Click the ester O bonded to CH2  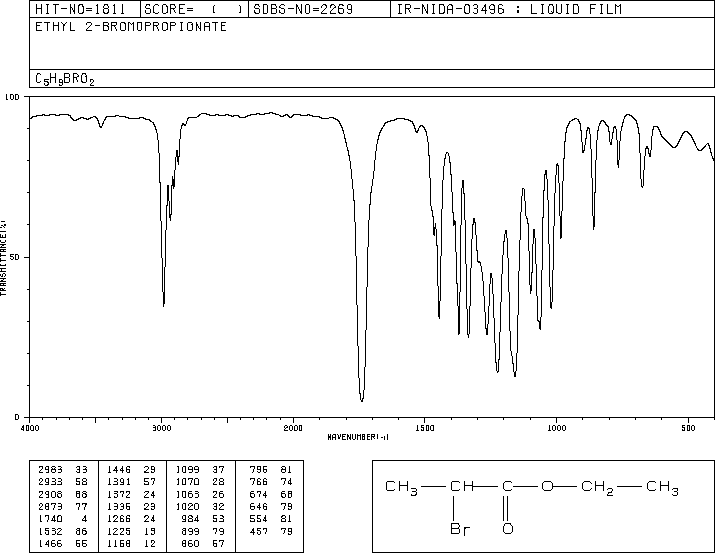click(547, 486)
